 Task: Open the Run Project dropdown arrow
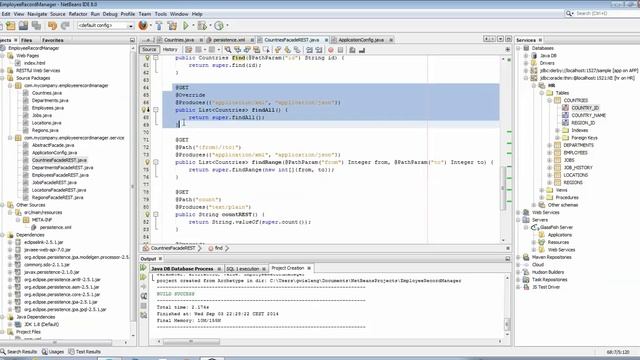click(x=193, y=26)
